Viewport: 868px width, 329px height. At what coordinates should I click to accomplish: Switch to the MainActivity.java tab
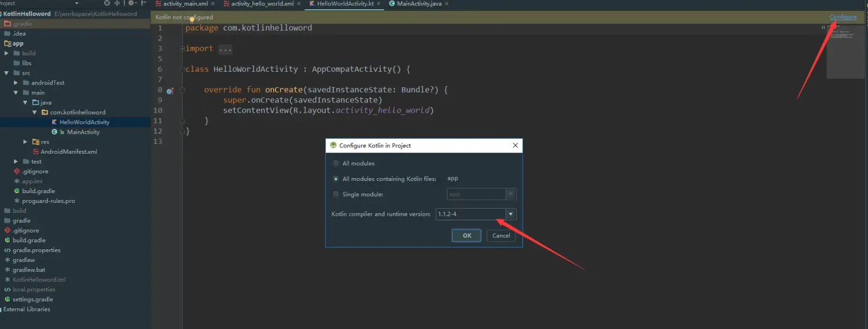[x=418, y=4]
